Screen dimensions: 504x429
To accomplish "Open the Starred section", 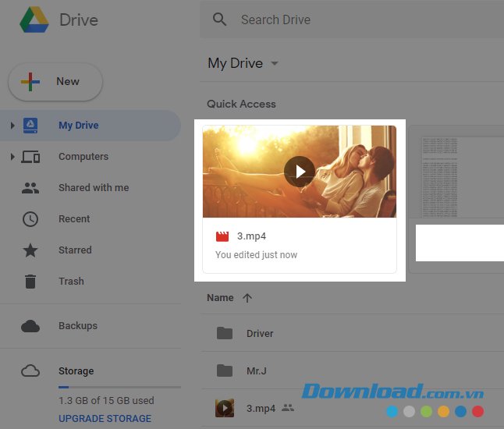I will (x=75, y=250).
